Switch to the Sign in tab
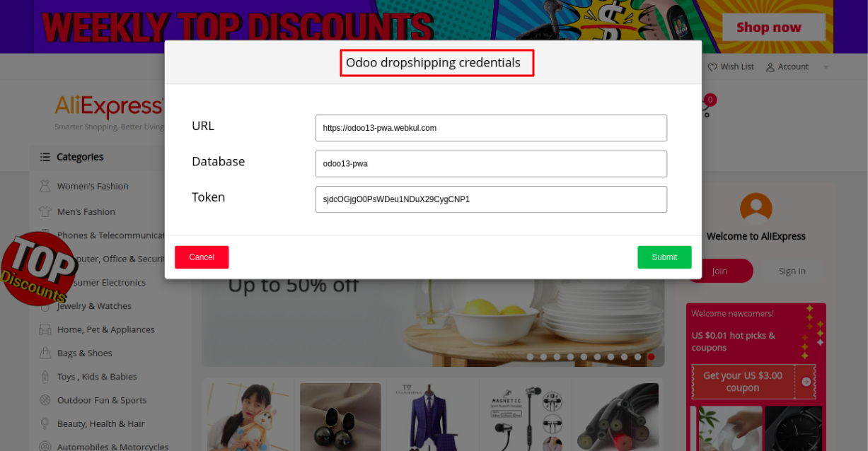Image resolution: width=868 pixels, height=451 pixels. 792,271
